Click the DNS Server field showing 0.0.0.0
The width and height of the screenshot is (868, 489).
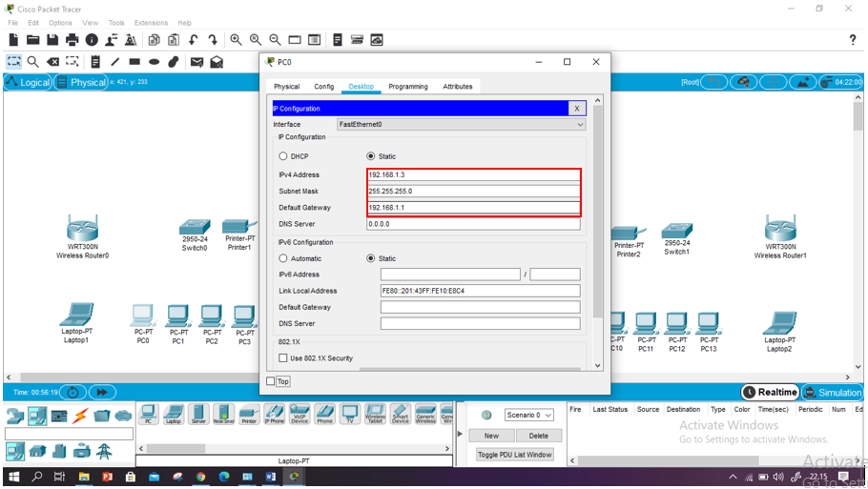[473, 224]
